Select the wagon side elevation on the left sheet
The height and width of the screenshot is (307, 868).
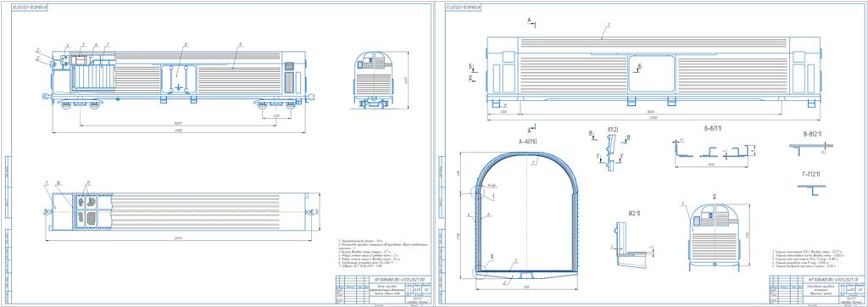click(x=179, y=77)
